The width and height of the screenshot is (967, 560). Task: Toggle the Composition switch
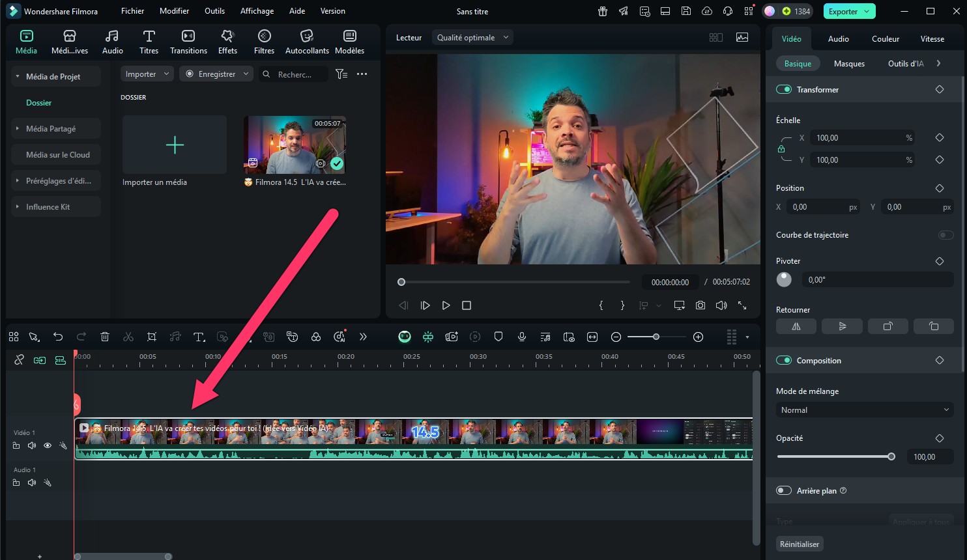pyautogui.click(x=784, y=360)
